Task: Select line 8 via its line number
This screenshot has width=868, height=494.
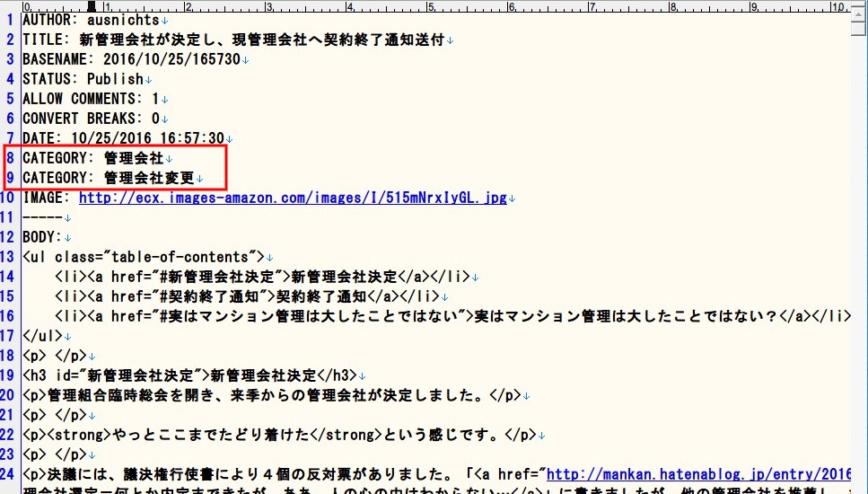Action: 11,158
